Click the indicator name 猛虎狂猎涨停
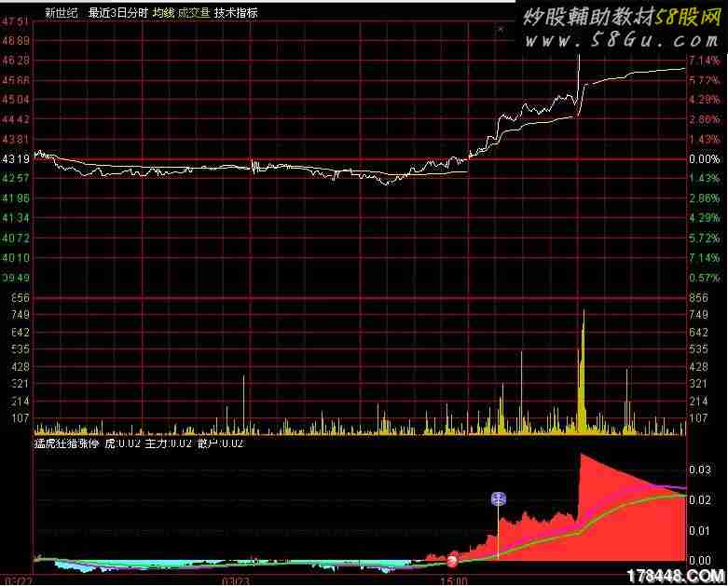This screenshot has height=586, width=728. pos(67,443)
